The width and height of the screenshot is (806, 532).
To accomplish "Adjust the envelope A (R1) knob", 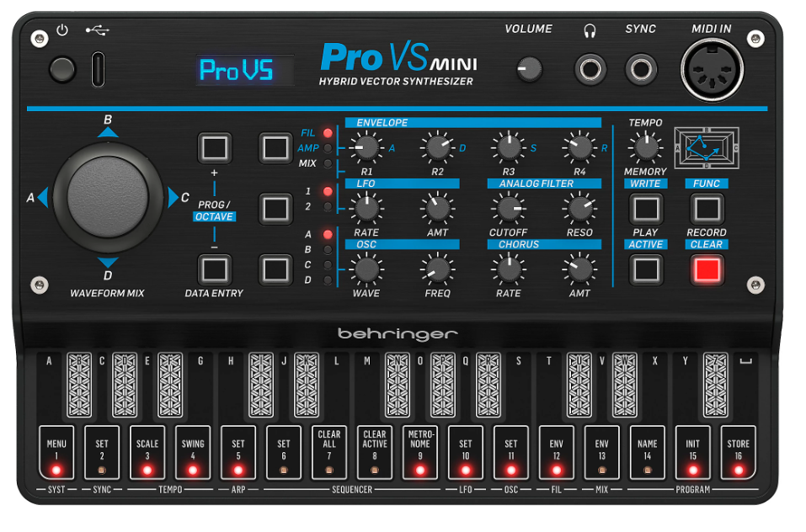I will [366, 147].
